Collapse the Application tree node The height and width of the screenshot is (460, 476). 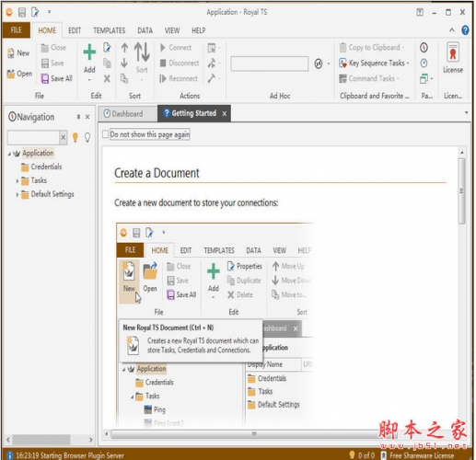click(x=9, y=154)
